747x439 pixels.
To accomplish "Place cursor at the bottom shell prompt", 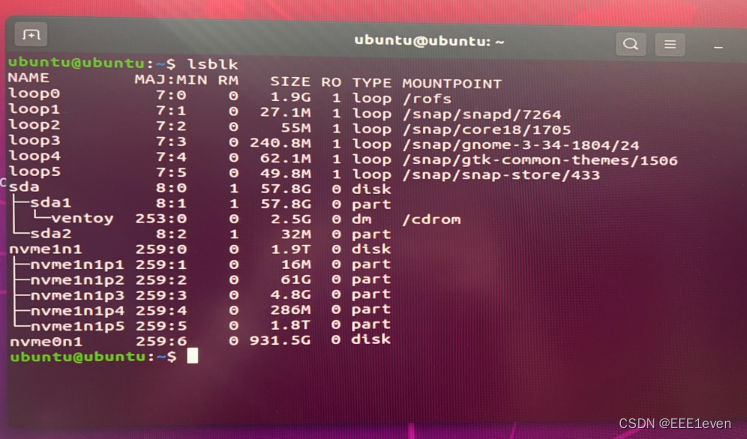I will (x=192, y=356).
